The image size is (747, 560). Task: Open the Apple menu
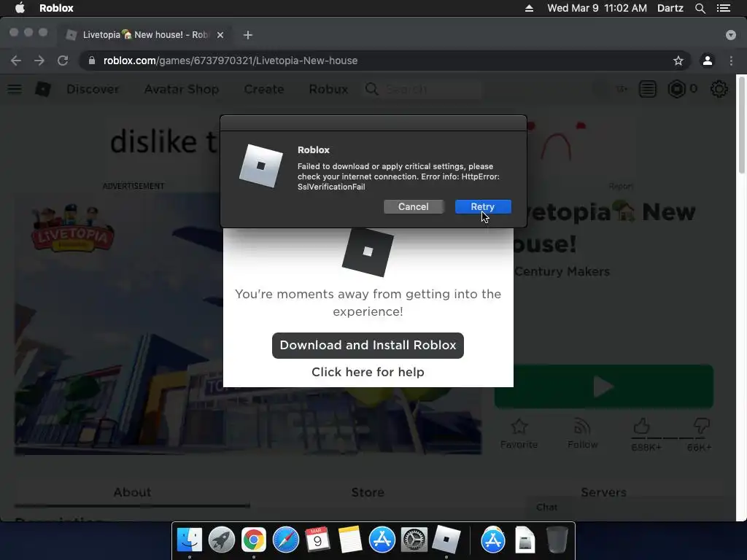[x=20, y=8]
